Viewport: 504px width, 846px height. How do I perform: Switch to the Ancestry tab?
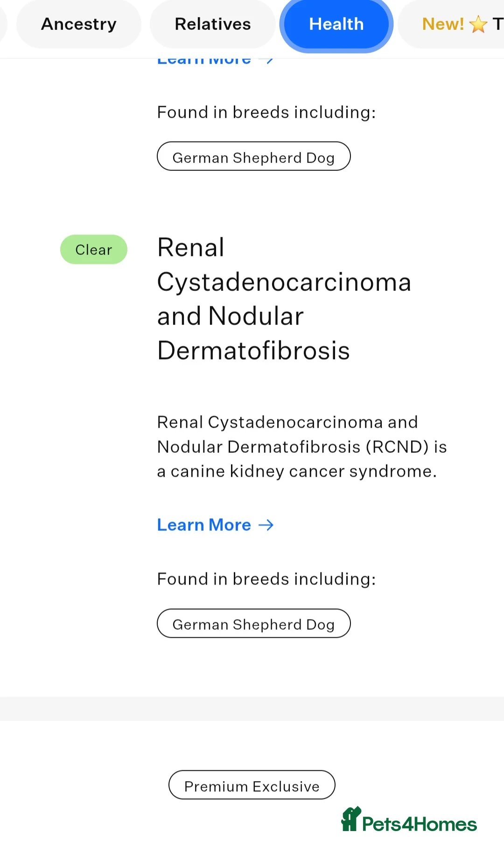pyautogui.click(x=78, y=24)
